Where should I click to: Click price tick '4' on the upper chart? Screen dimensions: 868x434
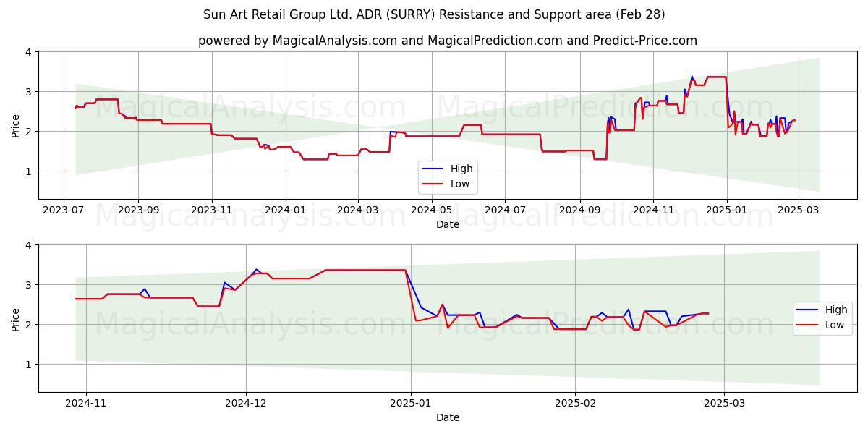click(29, 52)
